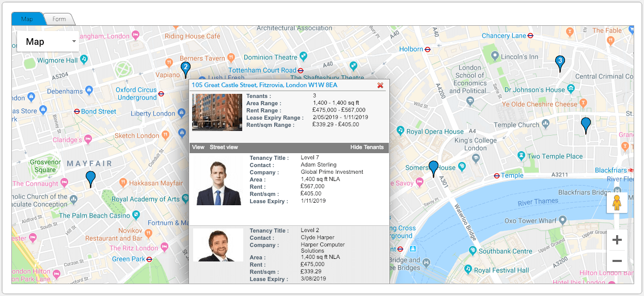The height and width of the screenshot is (296, 644).
Task: Click the map marker numbered 3
Action: (560, 62)
